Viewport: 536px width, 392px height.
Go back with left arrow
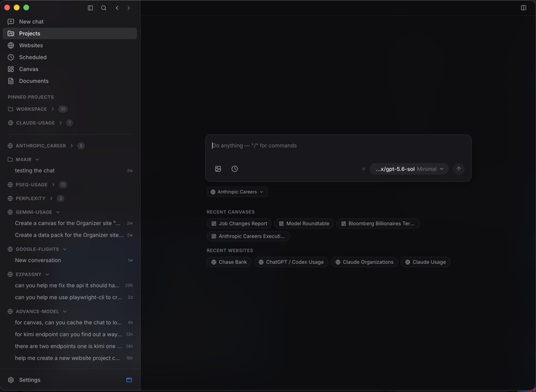pos(117,8)
